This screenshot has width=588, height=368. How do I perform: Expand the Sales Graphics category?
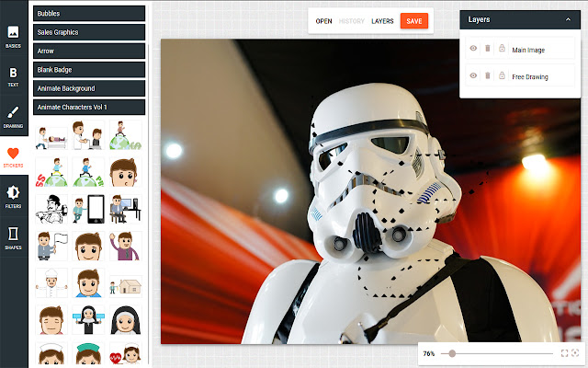pos(89,32)
